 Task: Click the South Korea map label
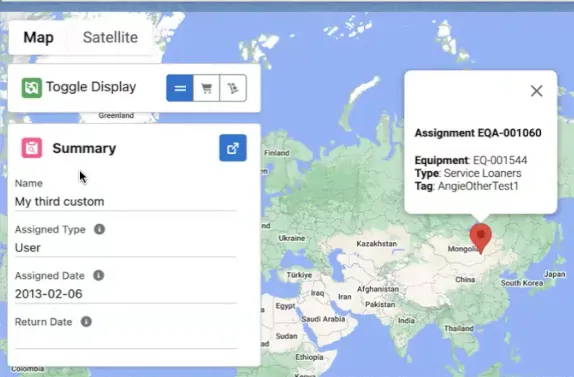point(522,283)
